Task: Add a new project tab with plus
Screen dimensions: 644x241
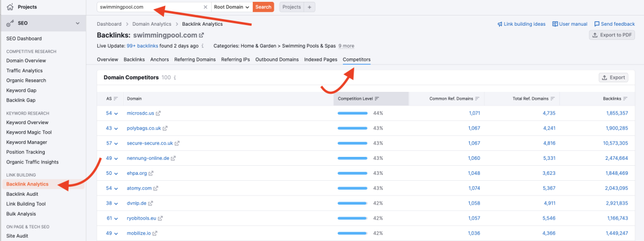Action: click(309, 7)
